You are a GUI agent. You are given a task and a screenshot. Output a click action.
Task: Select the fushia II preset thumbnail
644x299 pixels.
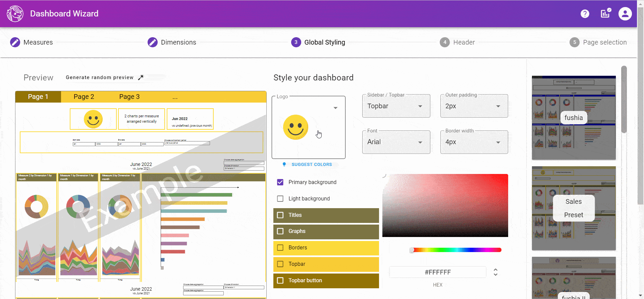574,278
